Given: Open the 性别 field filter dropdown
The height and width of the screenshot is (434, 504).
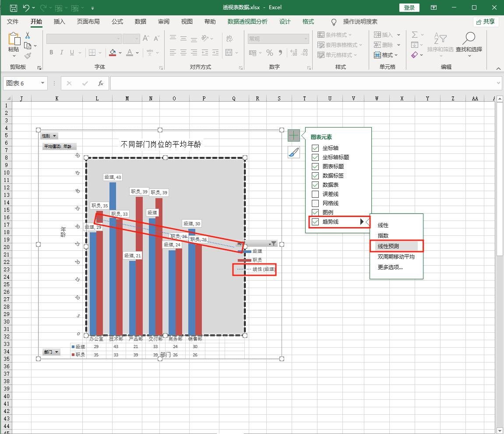Looking at the screenshot, I should click(49, 136).
